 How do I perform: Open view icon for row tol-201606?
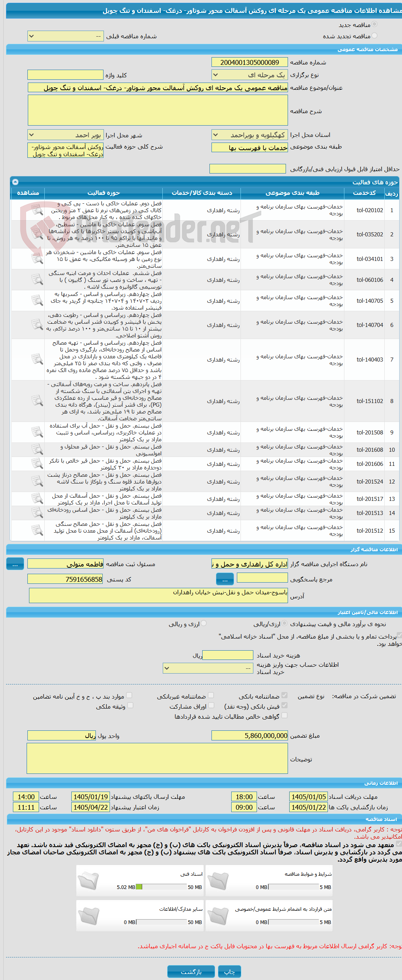[37, 463]
